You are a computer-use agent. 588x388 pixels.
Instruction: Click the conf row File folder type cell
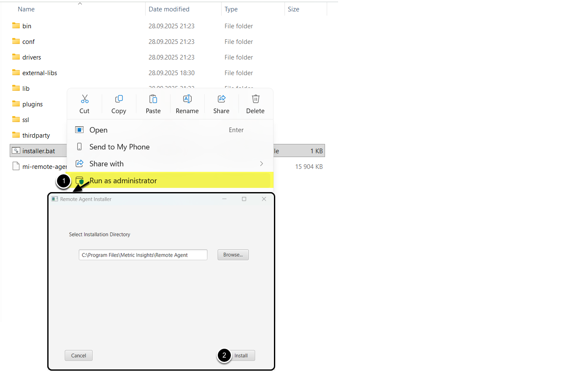(x=238, y=42)
